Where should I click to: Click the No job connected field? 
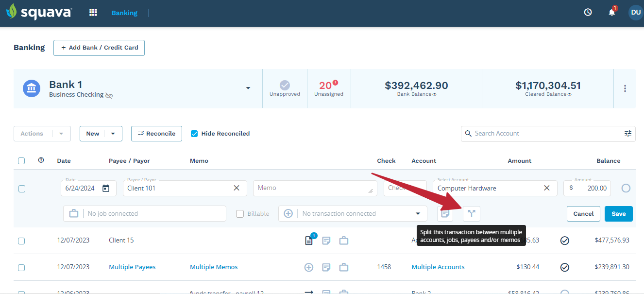coord(145,213)
